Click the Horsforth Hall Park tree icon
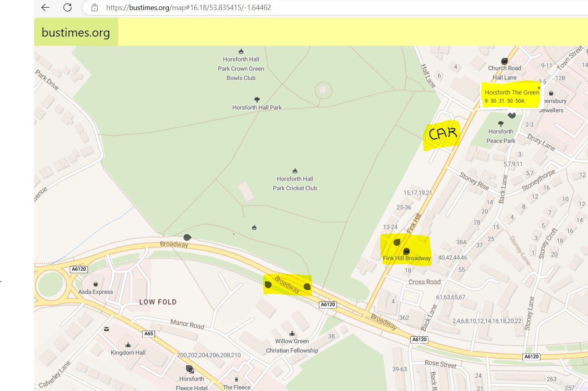The width and height of the screenshot is (588, 391). coord(257,99)
